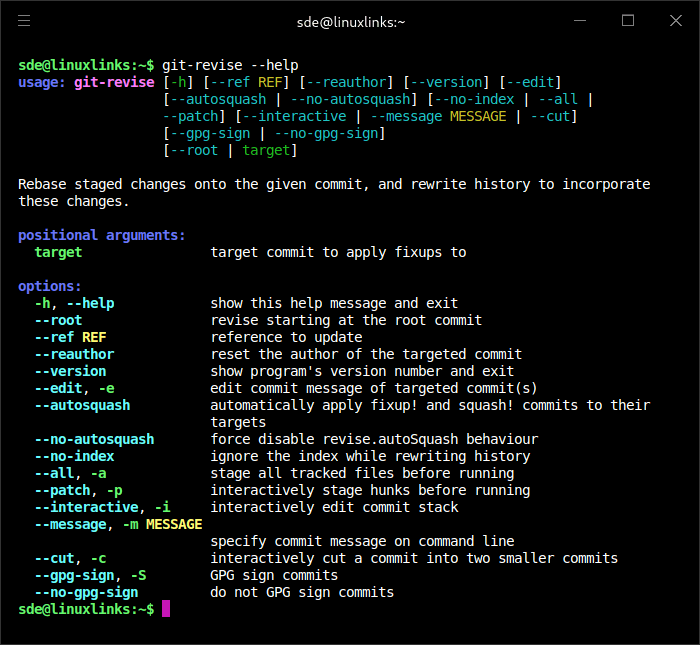The width and height of the screenshot is (700, 645).
Task: Click the '--message, -m MESSAGE' option
Action: pos(118,524)
